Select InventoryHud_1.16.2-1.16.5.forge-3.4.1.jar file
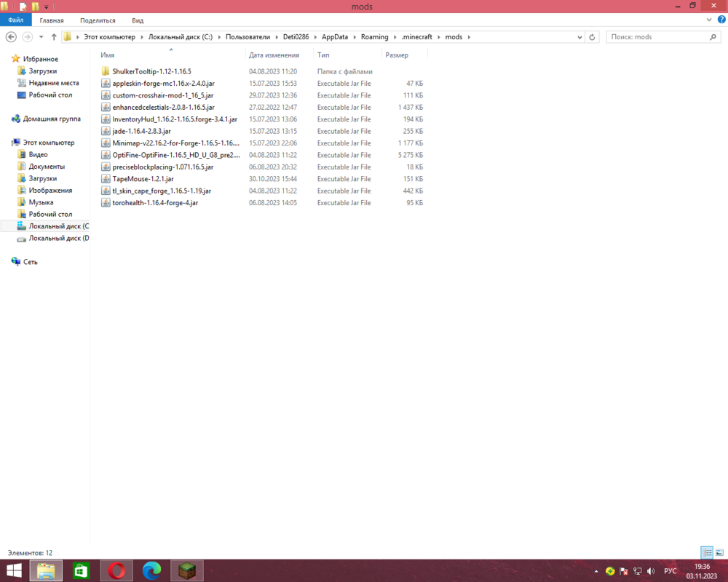Screen dimensions: 728x582 click(x=175, y=119)
